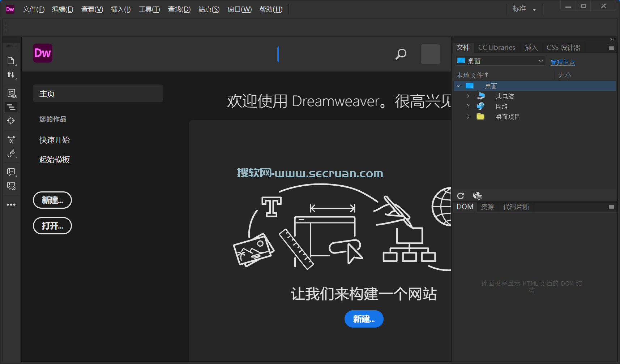Image resolution: width=620 pixels, height=364 pixels.
Task: Switch to the 代码片断 tab
Action: (x=516, y=207)
